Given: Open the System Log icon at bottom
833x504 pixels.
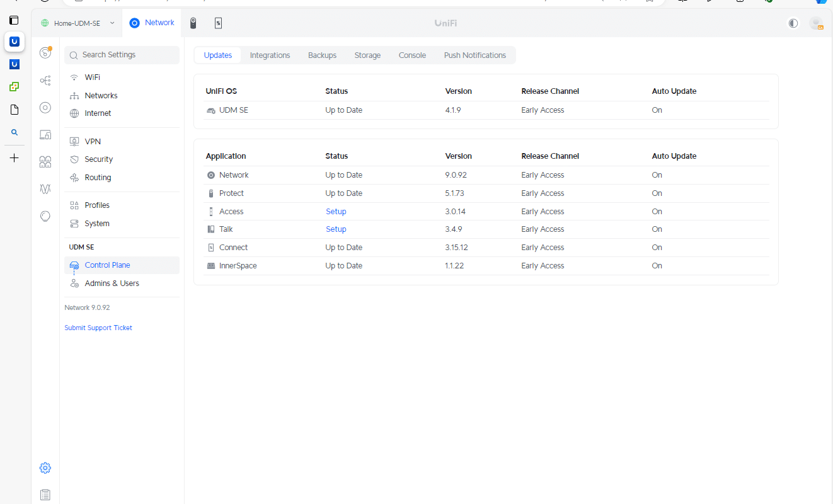Looking at the screenshot, I should pos(45,495).
